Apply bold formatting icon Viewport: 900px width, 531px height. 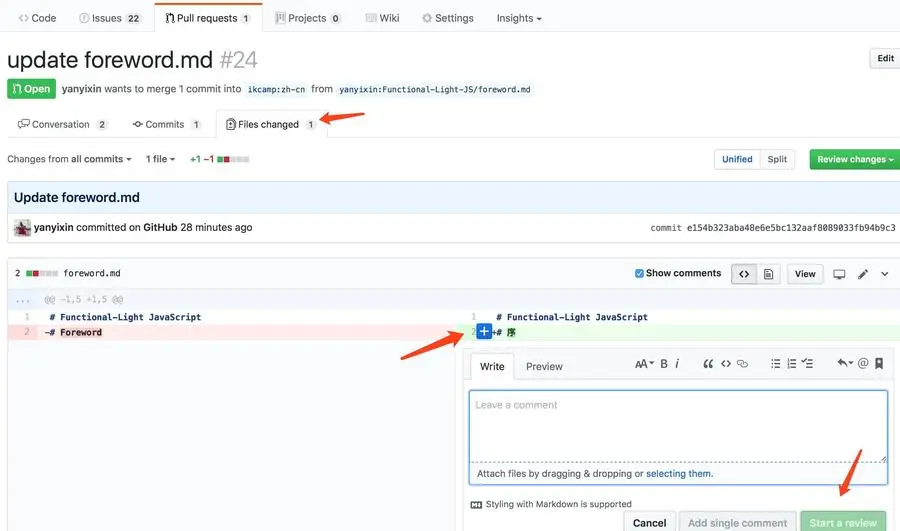pyautogui.click(x=664, y=363)
